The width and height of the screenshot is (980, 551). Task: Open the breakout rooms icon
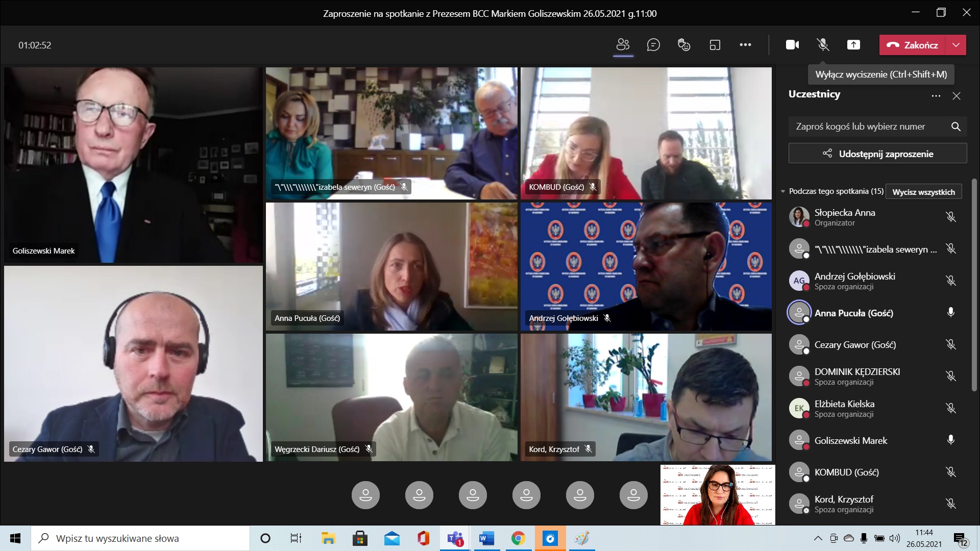(715, 45)
